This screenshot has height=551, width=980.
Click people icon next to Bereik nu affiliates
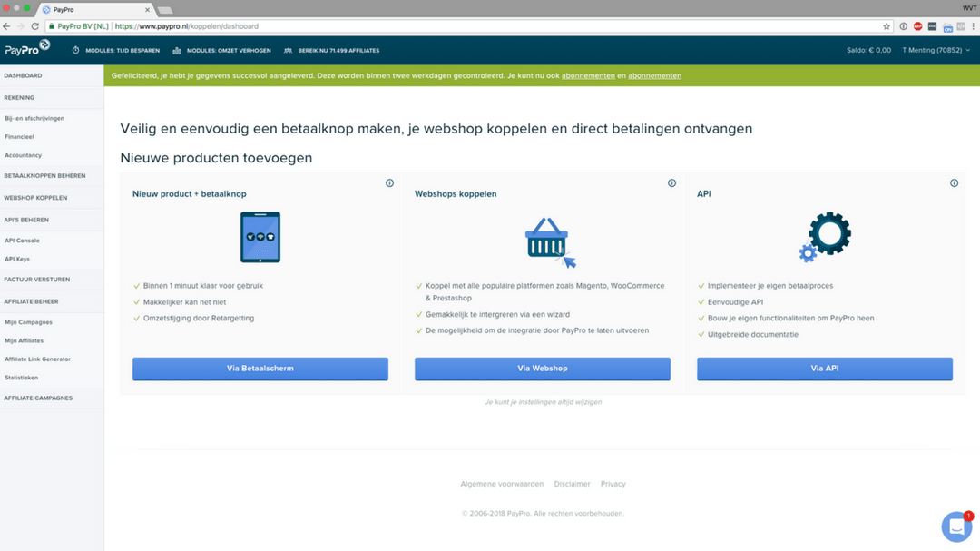pyautogui.click(x=289, y=50)
